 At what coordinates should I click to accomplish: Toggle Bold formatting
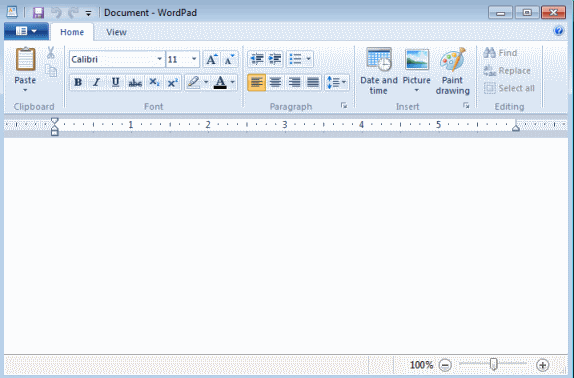78,83
